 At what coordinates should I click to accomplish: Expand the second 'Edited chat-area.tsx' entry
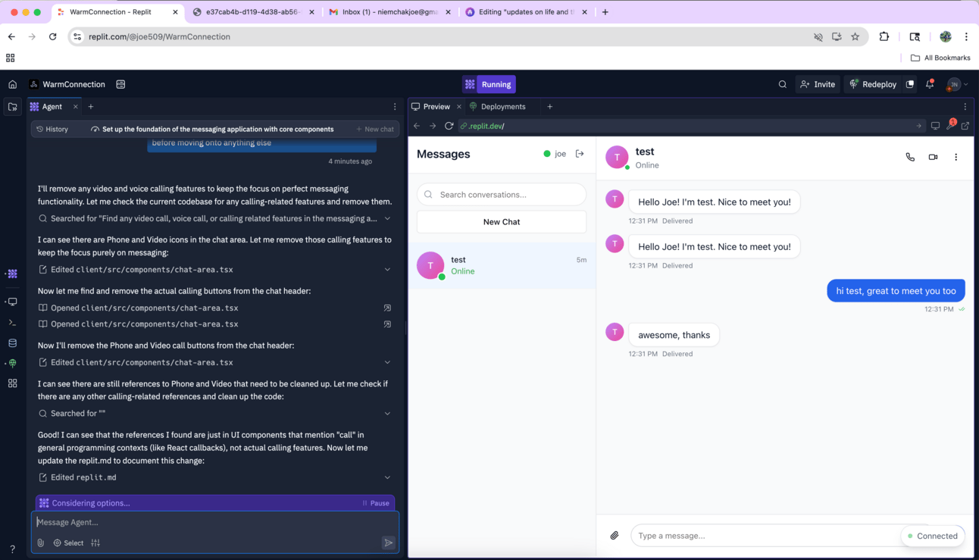pos(387,362)
